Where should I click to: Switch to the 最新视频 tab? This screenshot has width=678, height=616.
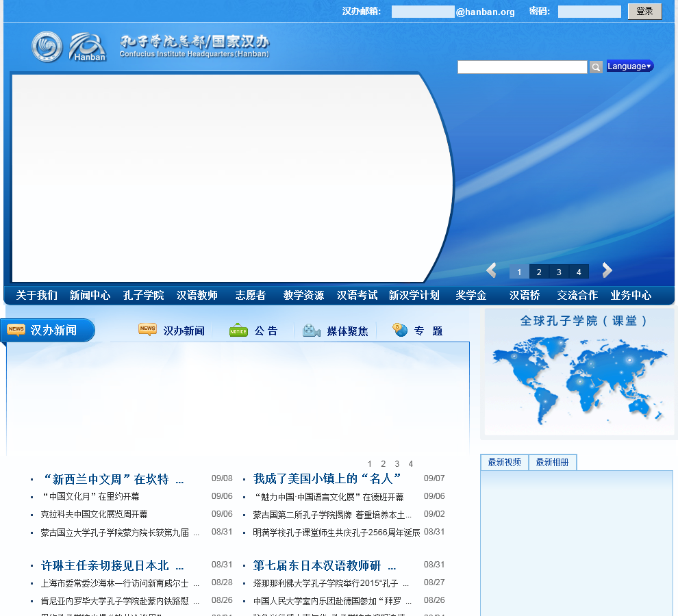(x=505, y=462)
